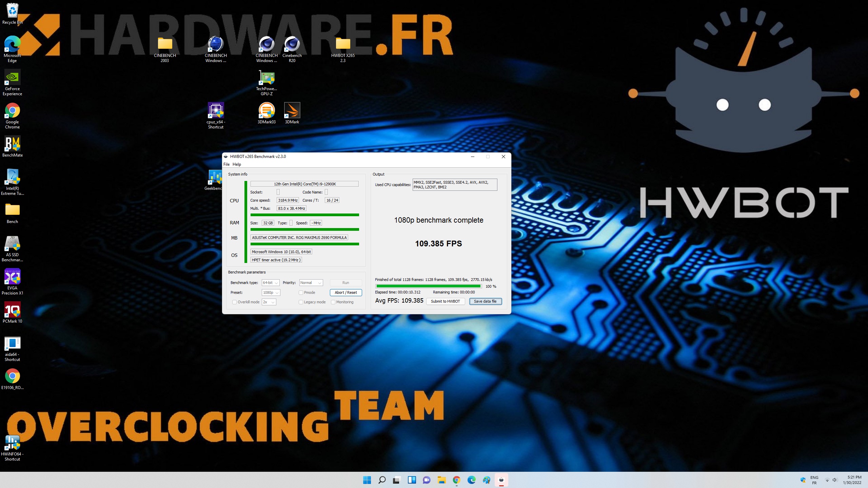
Task: Click the Used CPU capabilities text box
Action: (x=455, y=185)
